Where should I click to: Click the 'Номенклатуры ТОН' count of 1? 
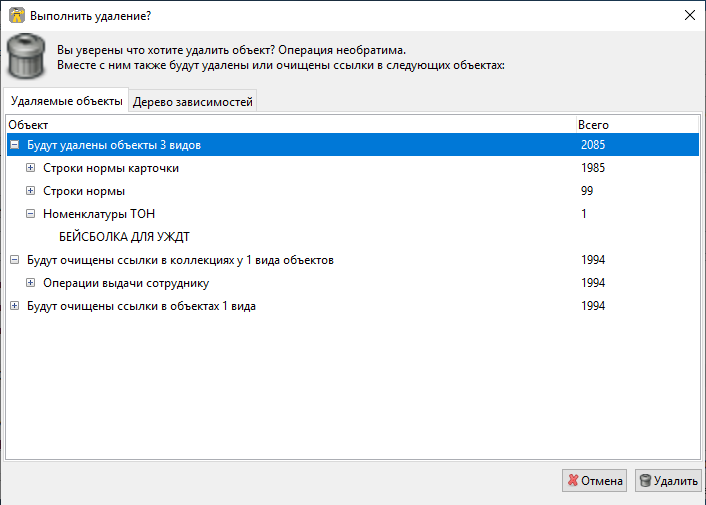584,214
